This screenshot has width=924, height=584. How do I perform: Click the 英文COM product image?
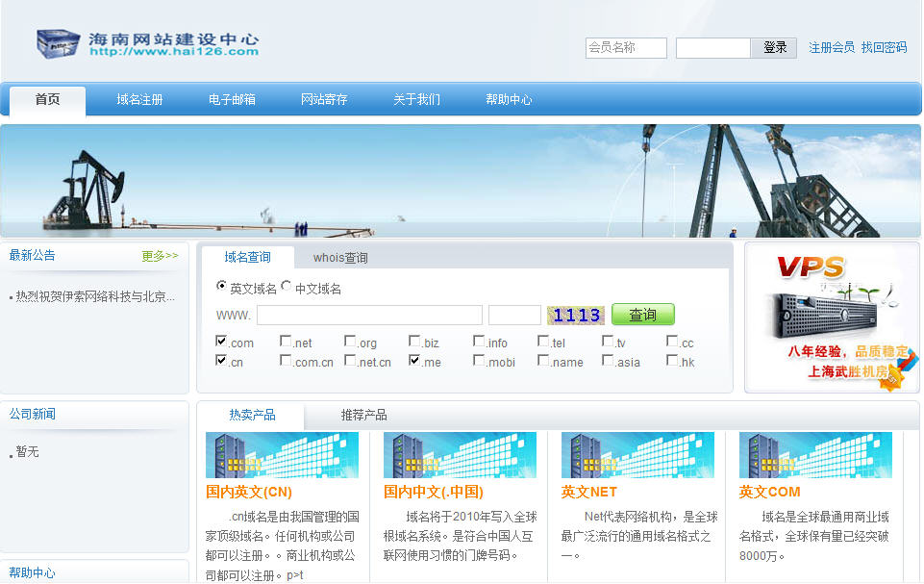click(815, 455)
